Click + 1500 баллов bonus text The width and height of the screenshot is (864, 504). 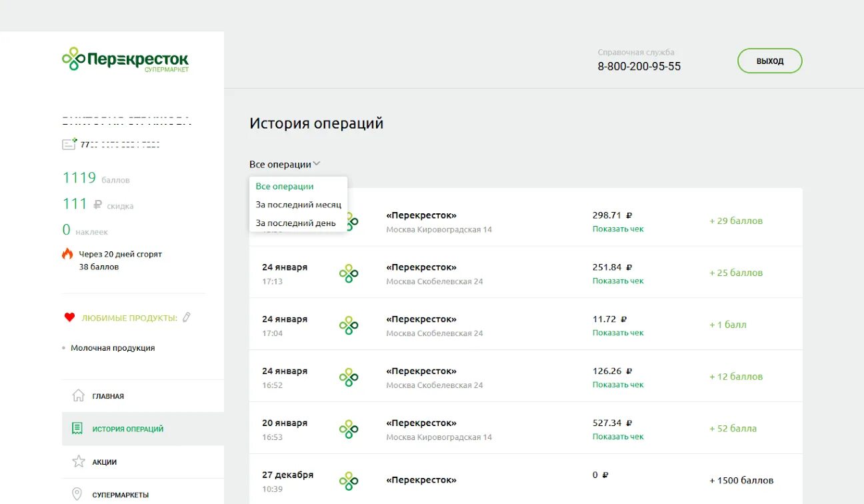[741, 481]
